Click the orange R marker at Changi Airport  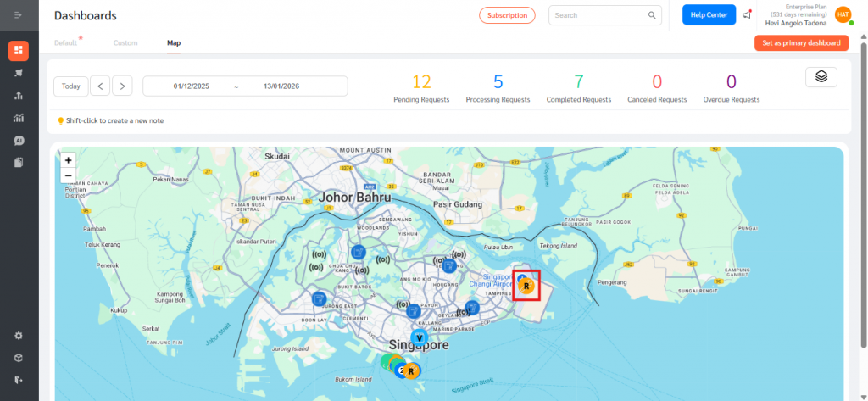coord(526,287)
